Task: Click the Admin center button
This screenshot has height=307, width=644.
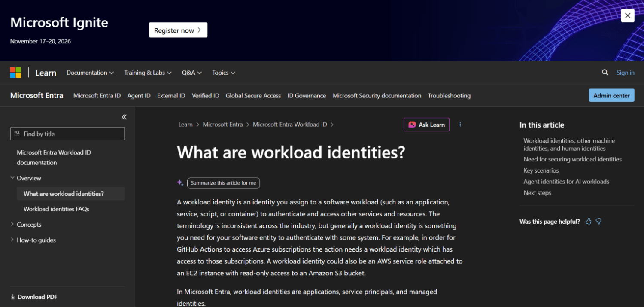Action: [x=611, y=95]
